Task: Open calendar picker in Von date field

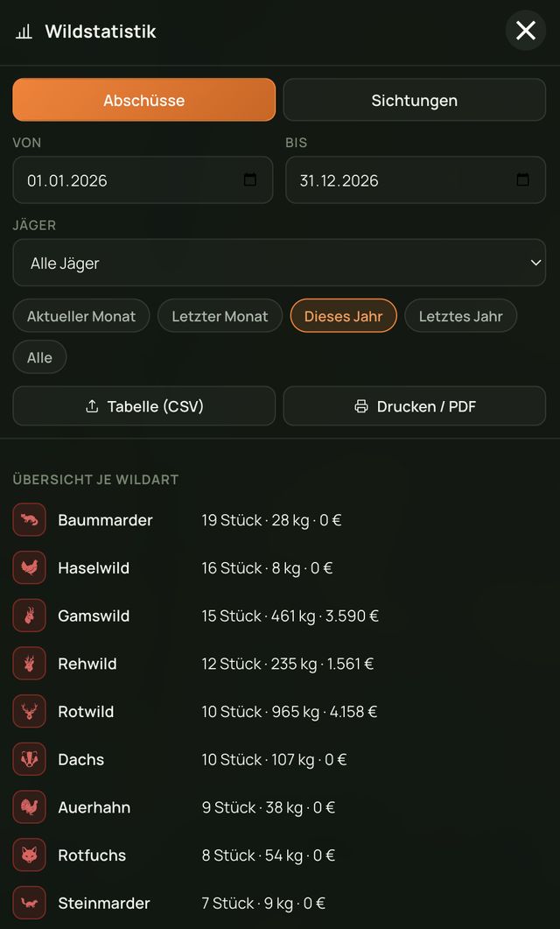Action: (x=250, y=179)
